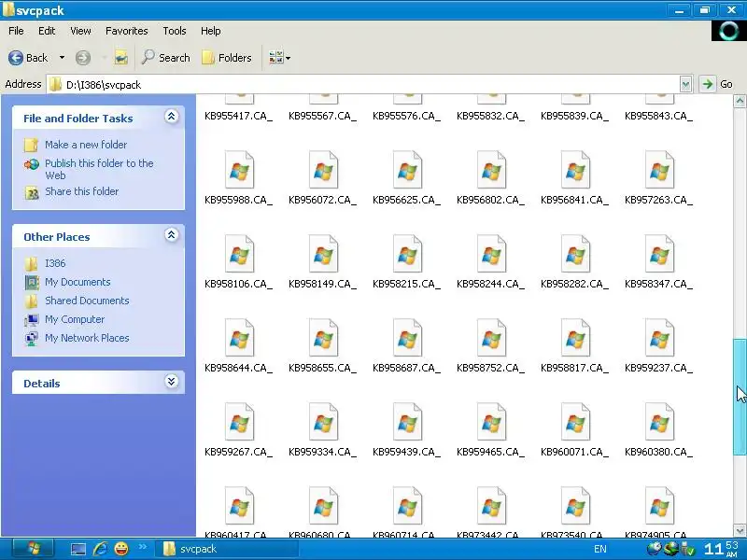This screenshot has width=747, height=560.
Task: Click the Go button
Action: (x=716, y=84)
